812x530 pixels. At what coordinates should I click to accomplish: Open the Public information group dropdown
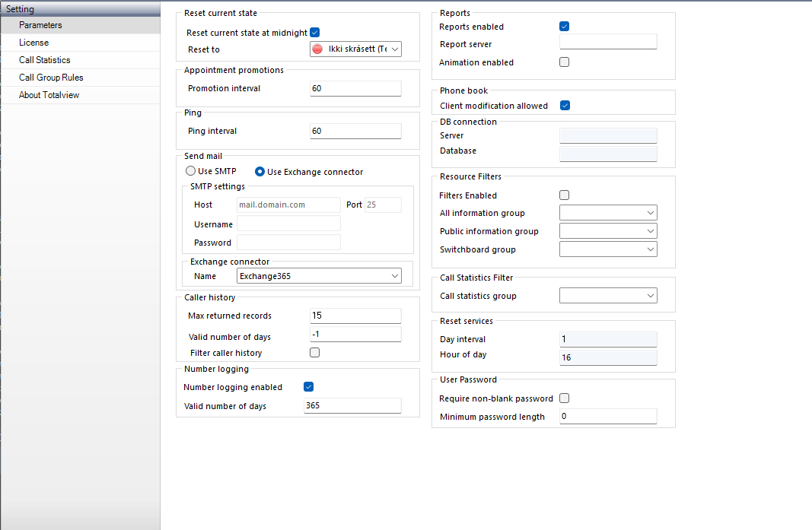point(609,231)
